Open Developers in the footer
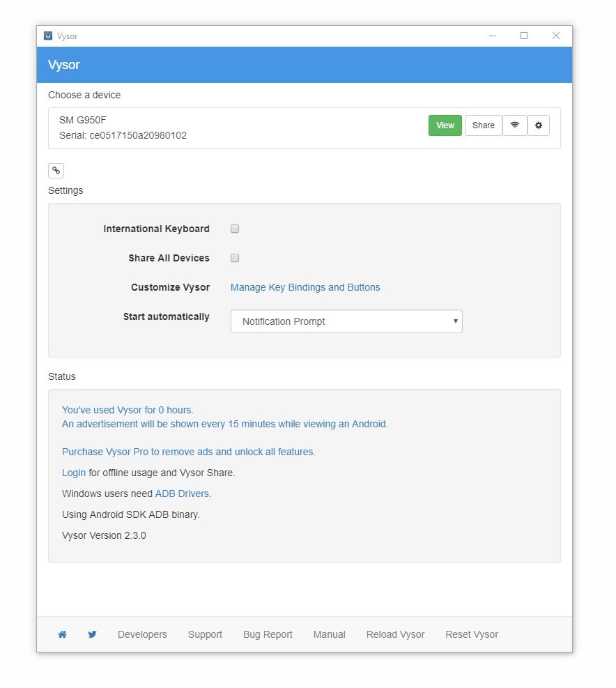 (x=142, y=634)
